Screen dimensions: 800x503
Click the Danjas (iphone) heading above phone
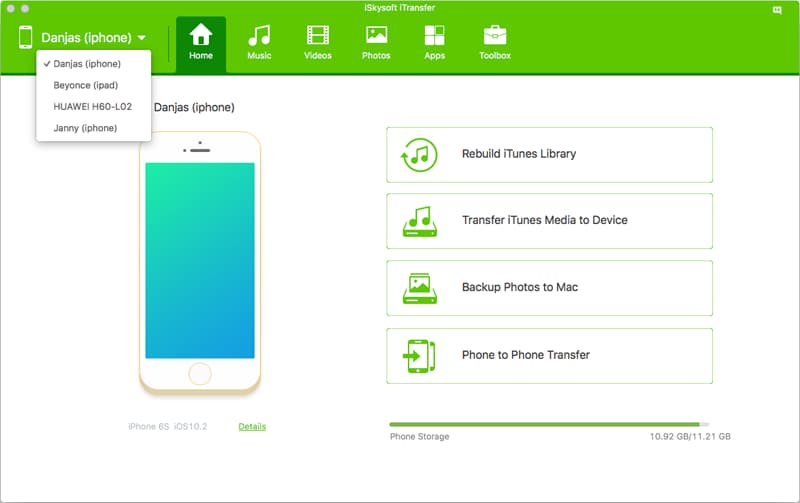(194, 107)
